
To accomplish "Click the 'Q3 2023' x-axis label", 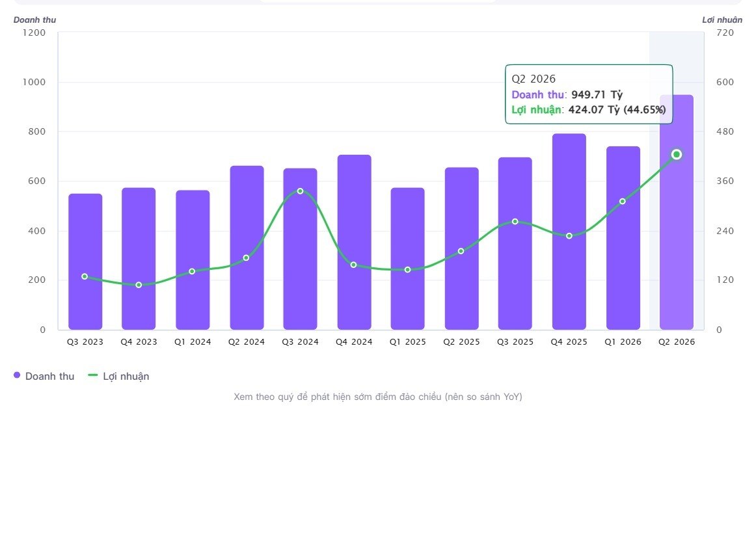I will [x=85, y=342].
